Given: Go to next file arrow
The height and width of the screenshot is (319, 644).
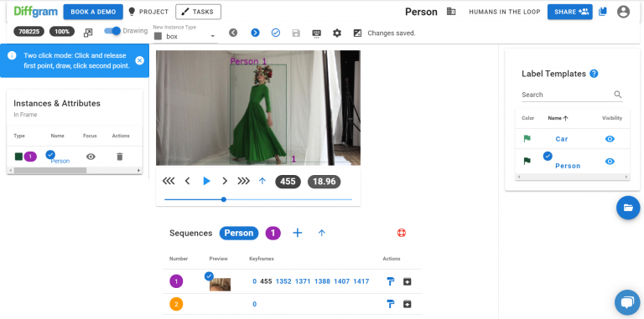Looking at the screenshot, I should point(255,33).
